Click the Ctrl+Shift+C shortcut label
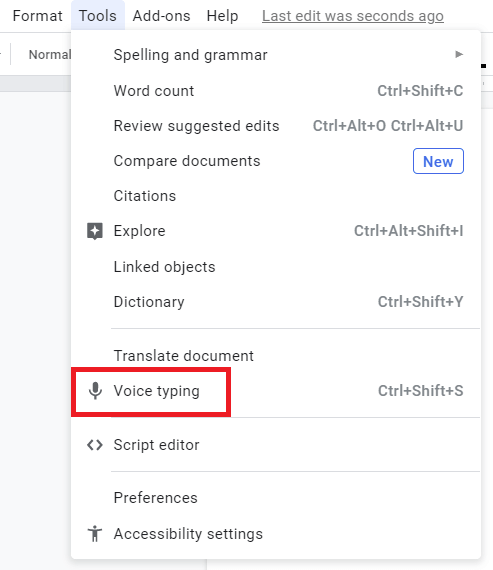Viewport: 493px width, 570px height. (x=420, y=91)
